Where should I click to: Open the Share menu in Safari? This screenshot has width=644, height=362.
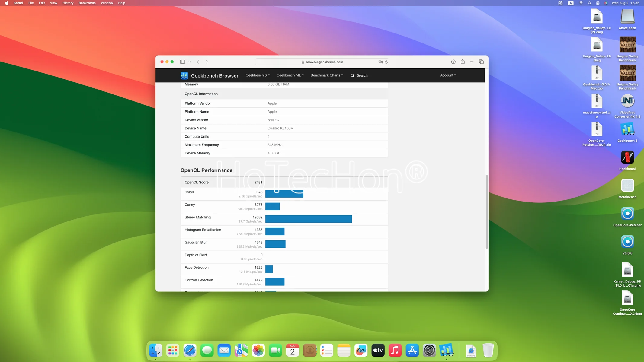click(463, 62)
